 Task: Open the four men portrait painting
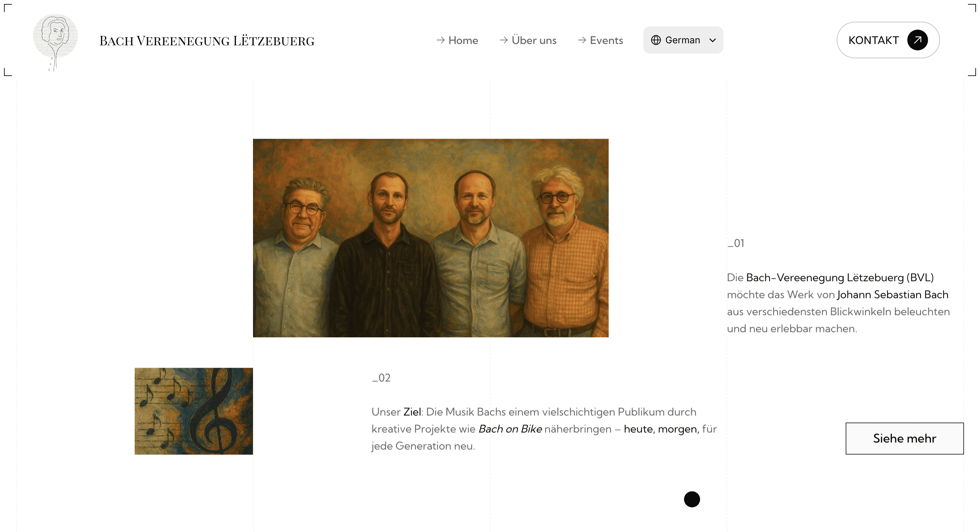(431, 238)
